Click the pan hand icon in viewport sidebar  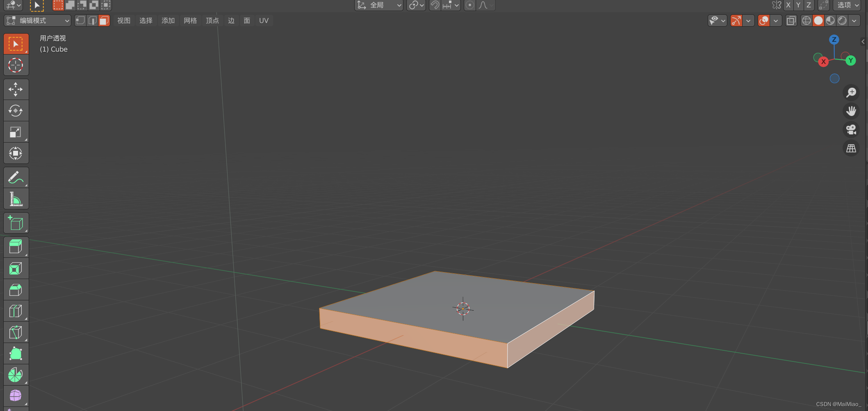[x=851, y=111]
